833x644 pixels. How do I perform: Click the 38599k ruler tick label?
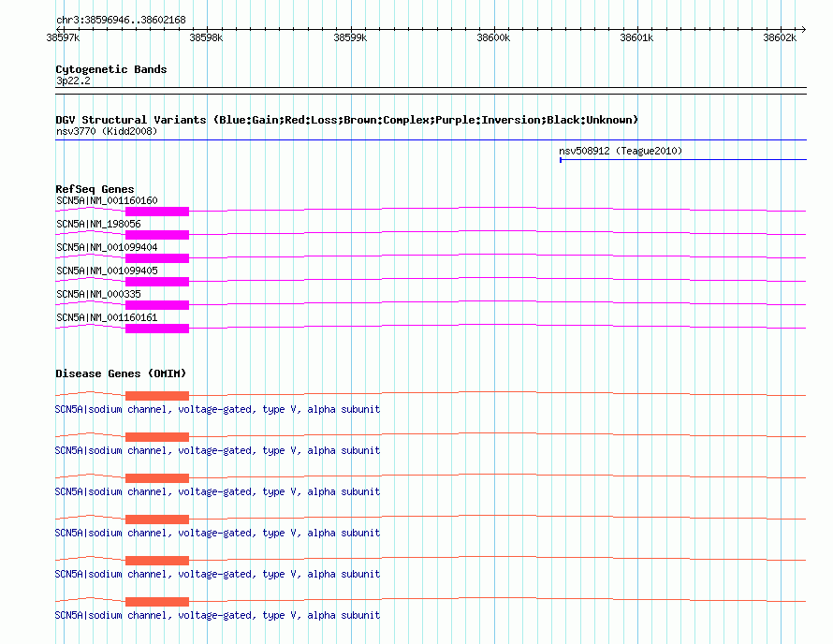pos(350,37)
